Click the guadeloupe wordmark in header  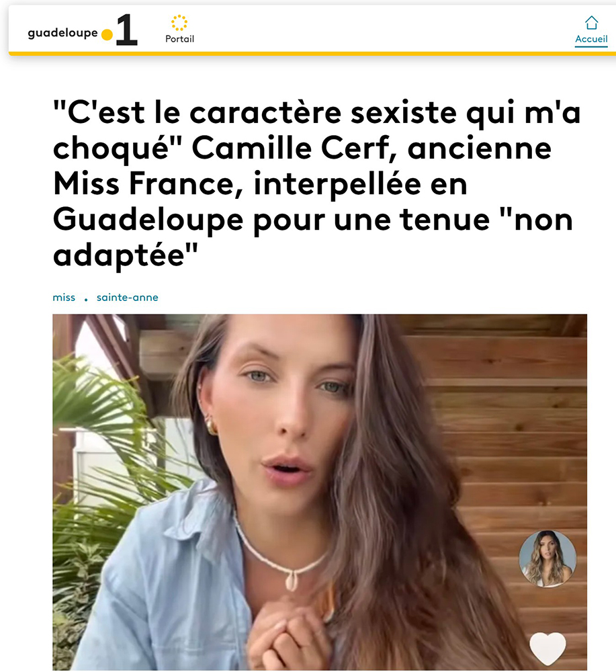point(62,34)
